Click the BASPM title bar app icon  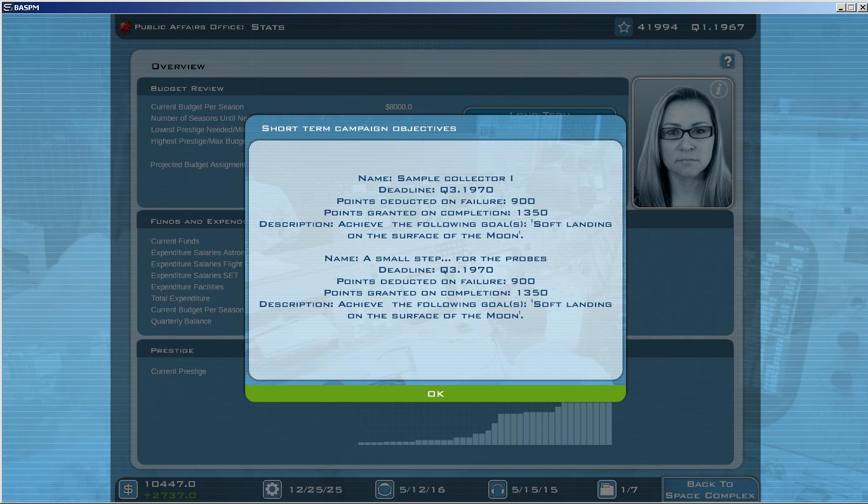pyautogui.click(x=8, y=7)
